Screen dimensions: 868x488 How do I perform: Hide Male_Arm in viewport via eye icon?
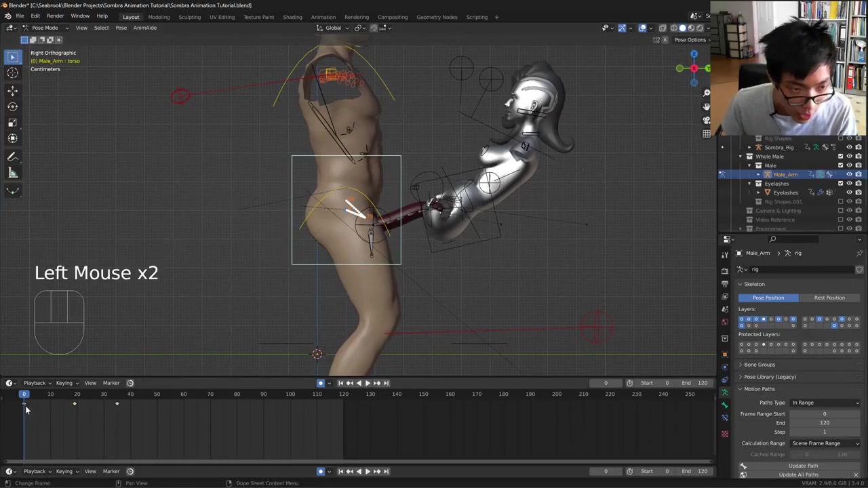849,174
